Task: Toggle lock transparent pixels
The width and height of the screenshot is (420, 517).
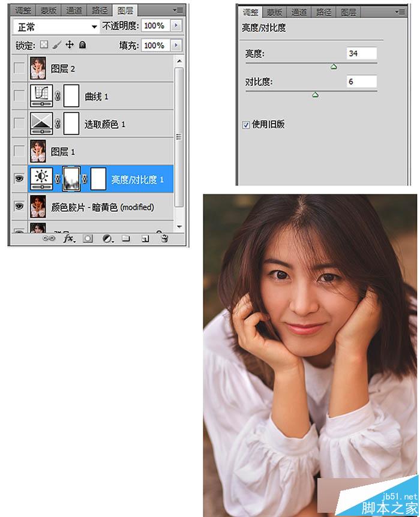Action: tap(44, 44)
